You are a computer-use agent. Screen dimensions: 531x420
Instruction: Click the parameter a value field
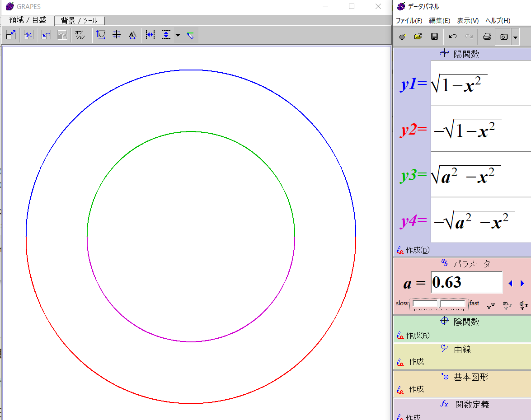pyautogui.click(x=466, y=283)
